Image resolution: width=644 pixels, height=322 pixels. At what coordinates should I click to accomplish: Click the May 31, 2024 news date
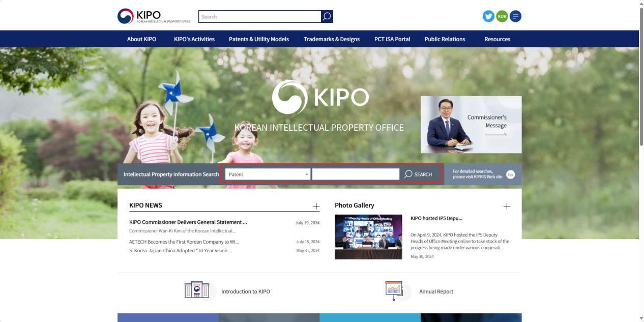tap(308, 251)
